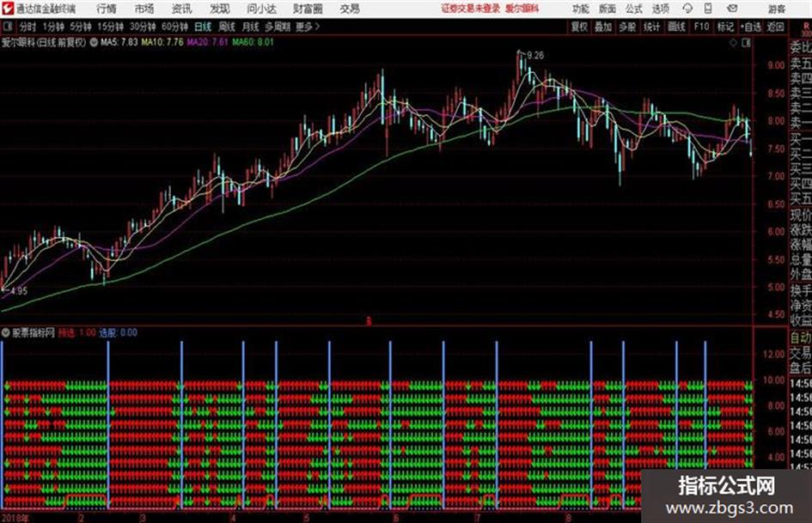Viewport: 812px width, 523px height.
Task: Add stock with +自选 button
Action: [751, 27]
